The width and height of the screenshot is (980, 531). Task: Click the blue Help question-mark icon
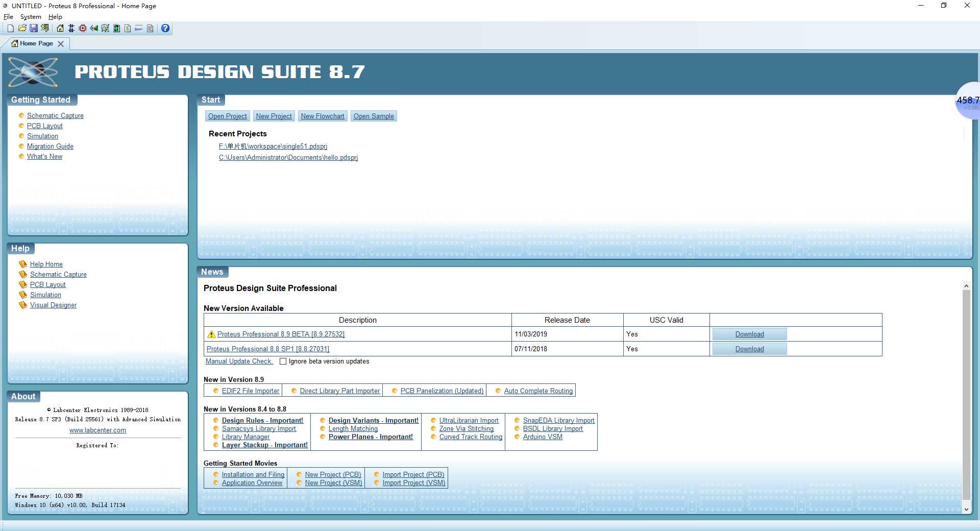pyautogui.click(x=165, y=28)
